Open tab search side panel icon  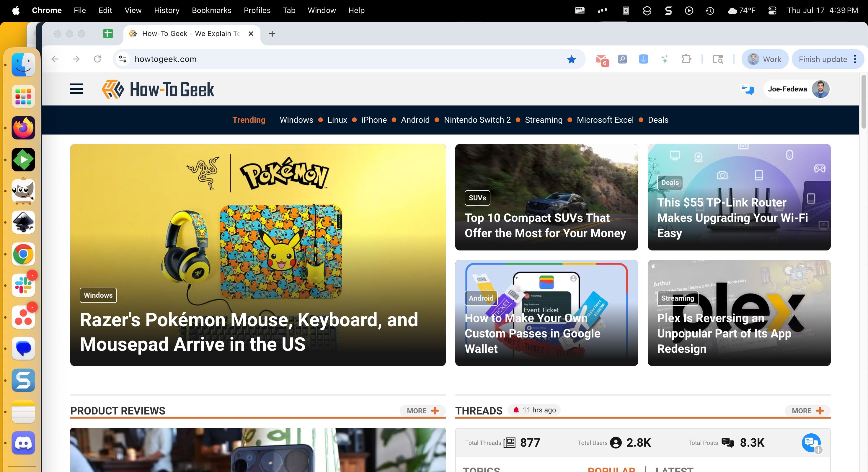718,59
